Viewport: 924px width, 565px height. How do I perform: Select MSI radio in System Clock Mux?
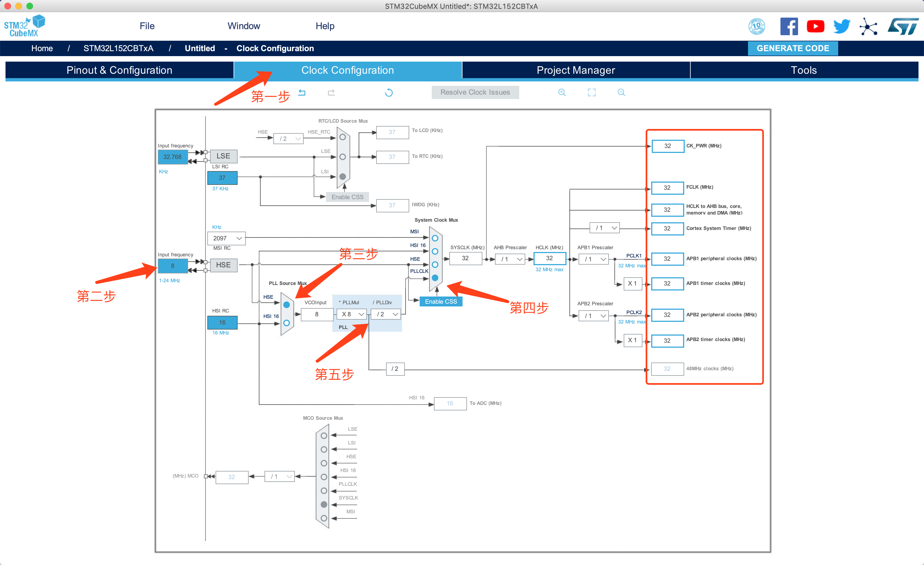435,238
